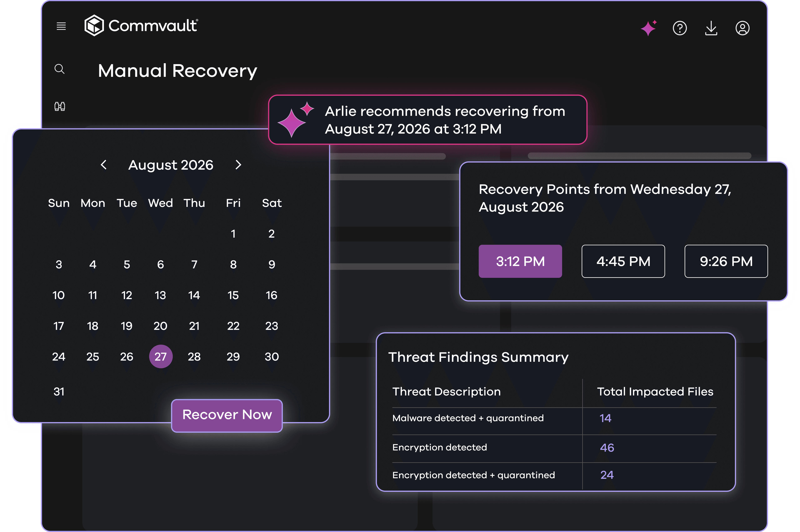The image size is (800, 532).
Task: Click Threat Description column header
Action: 446,392
